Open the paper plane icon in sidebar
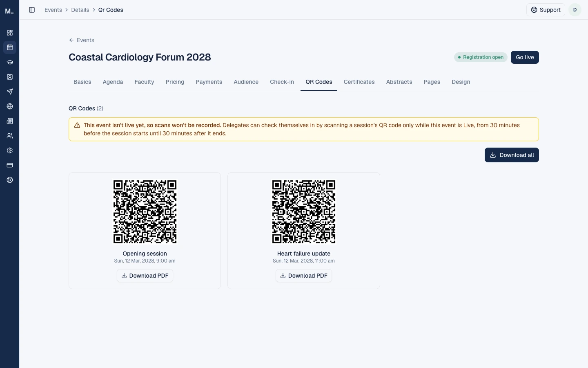This screenshot has height=368, width=588. [x=10, y=92]
